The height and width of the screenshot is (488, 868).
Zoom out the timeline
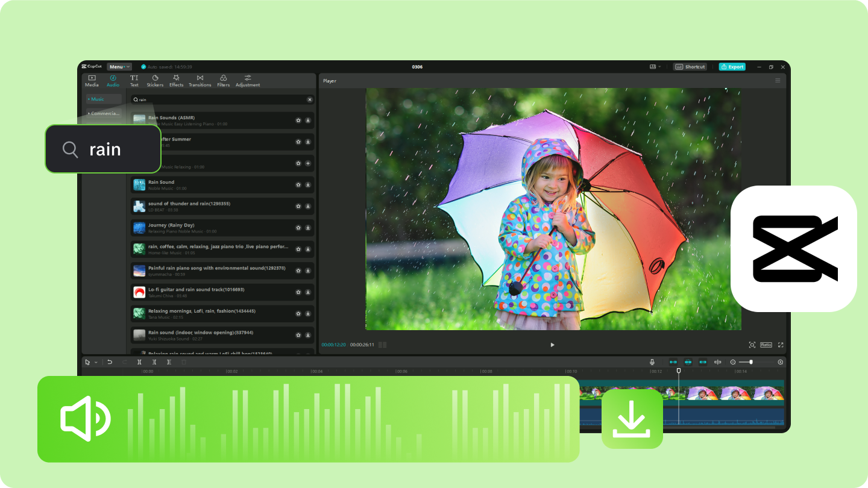click(733, 362)
